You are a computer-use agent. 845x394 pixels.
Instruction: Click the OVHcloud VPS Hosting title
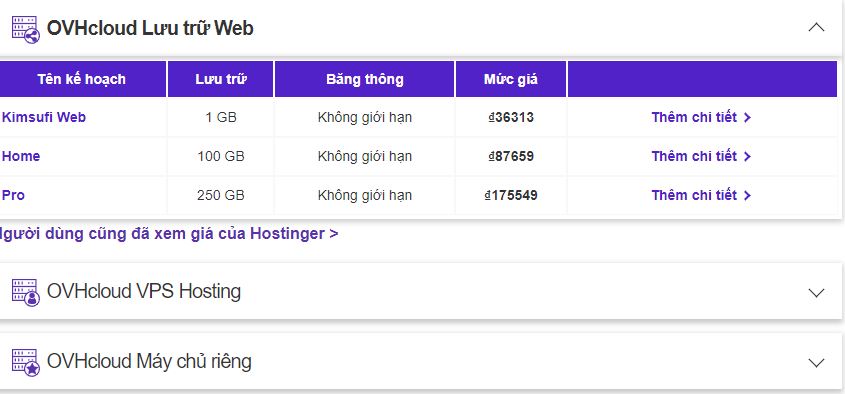coord(144,292)
